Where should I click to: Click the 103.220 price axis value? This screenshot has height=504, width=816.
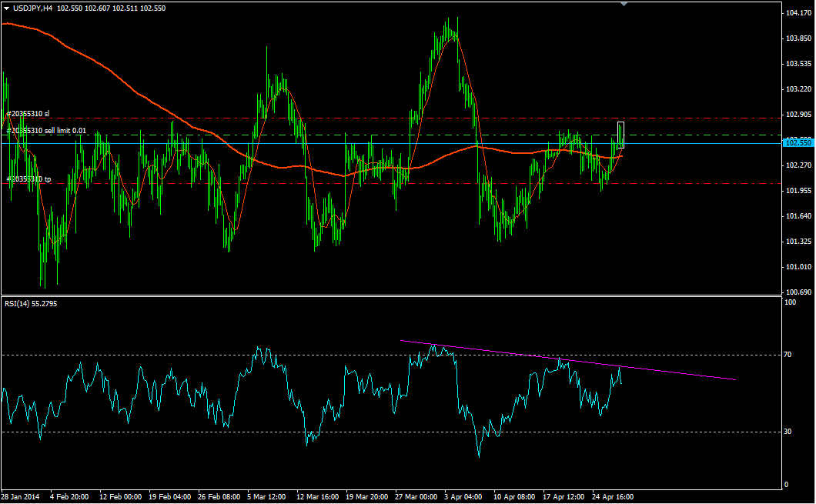pyautogui.click(x=799, y=89)
